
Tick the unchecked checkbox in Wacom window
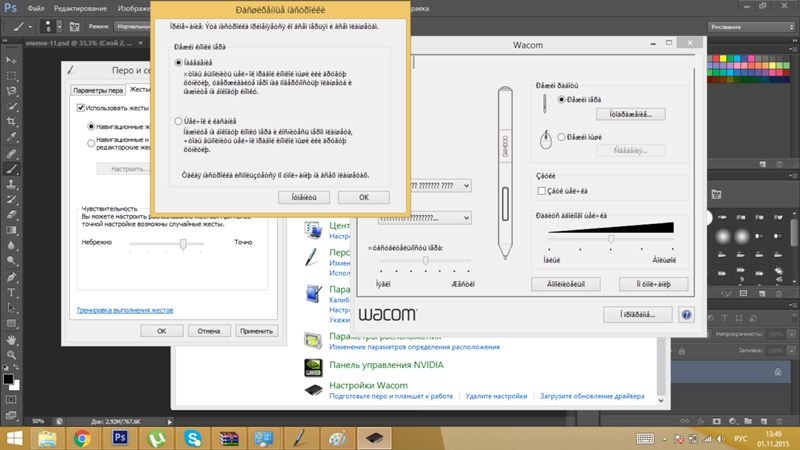(x=541, y=191)
